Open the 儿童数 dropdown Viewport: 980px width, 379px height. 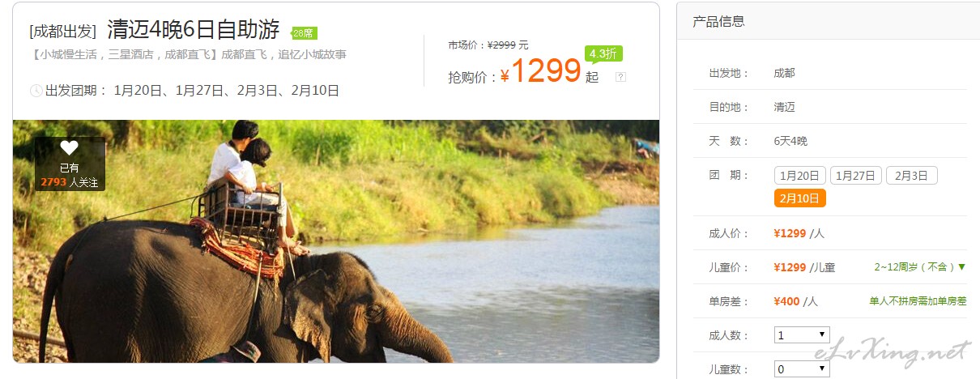[x=802, y=368]
